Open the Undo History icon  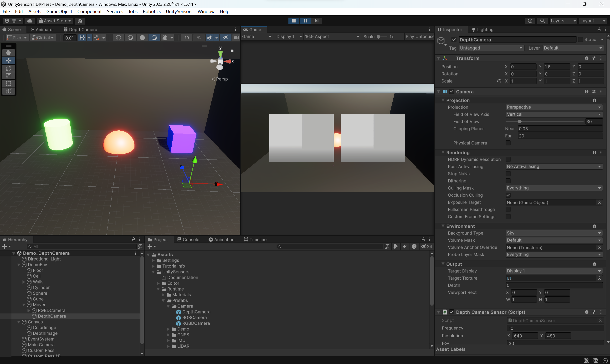coord(530,21)
